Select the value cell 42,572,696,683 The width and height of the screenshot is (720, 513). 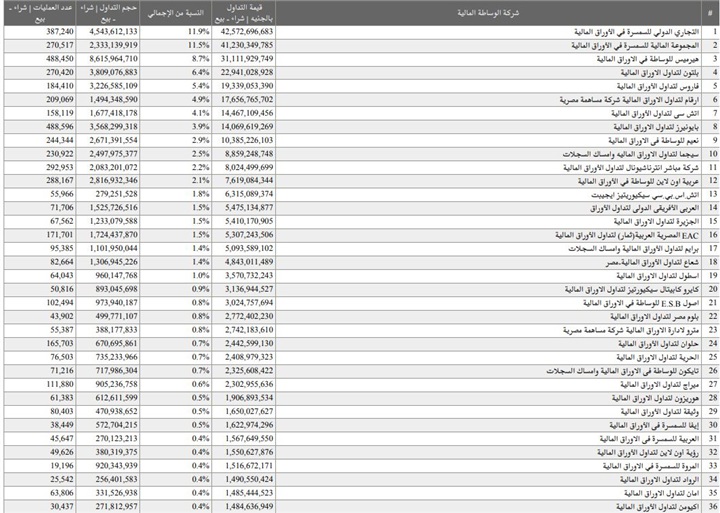pos(243,32)
